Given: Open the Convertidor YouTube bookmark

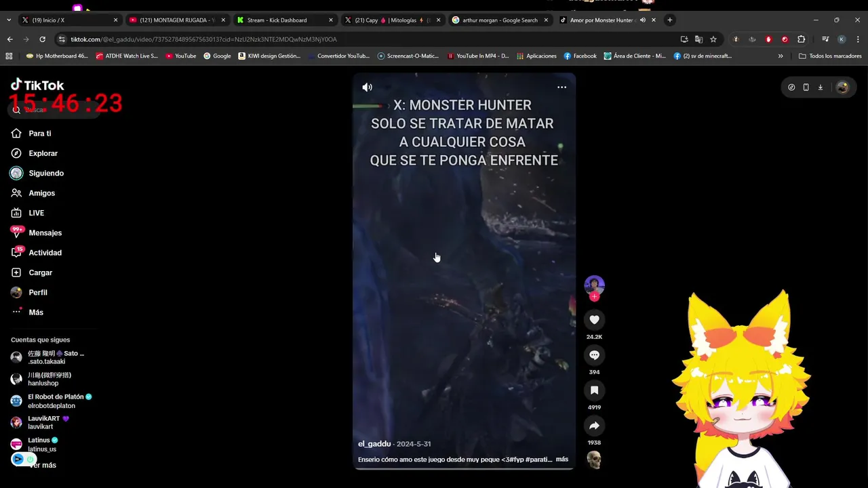Looking at the screenshot, I should click(x=338, y=56).
